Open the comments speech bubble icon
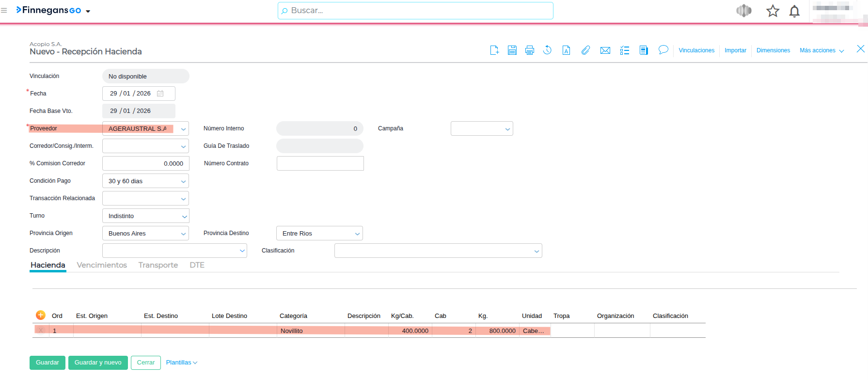This screenshot has width=868, height=380. [x=663, y=50]
